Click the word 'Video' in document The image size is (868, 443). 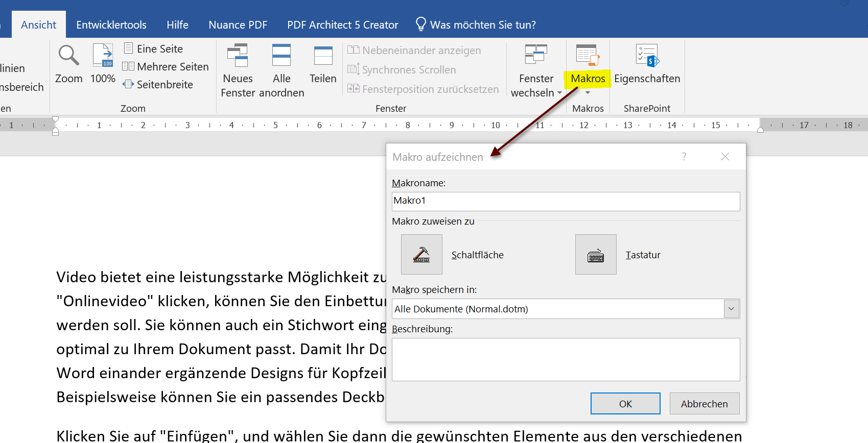(x=76, y=277)
